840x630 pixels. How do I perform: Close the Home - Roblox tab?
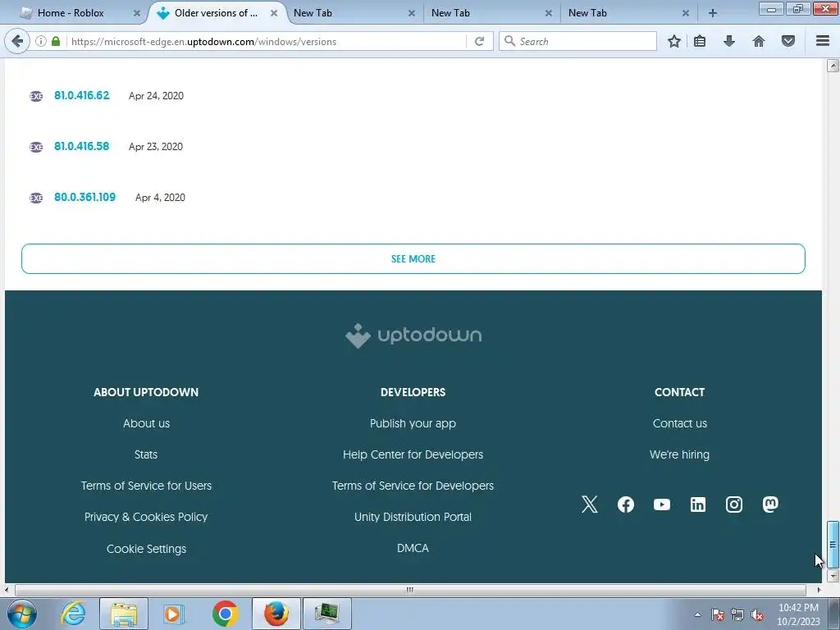[137, 13]
